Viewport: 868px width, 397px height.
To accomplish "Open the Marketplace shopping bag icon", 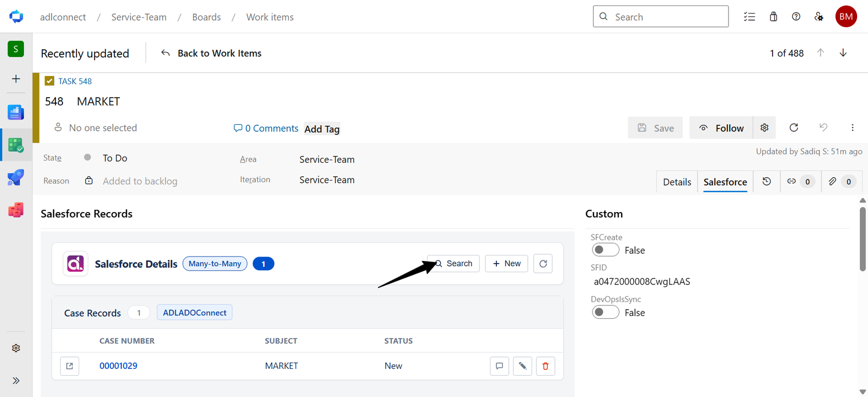I will (x=774, y=17).
